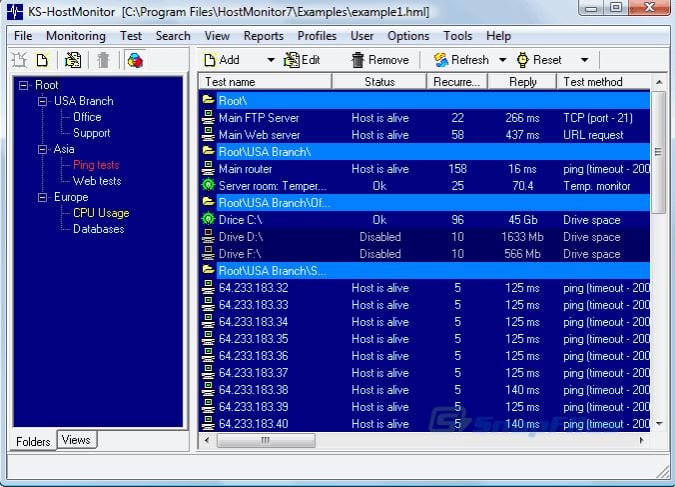Open the Monitoring menu

tap(76, 36)
